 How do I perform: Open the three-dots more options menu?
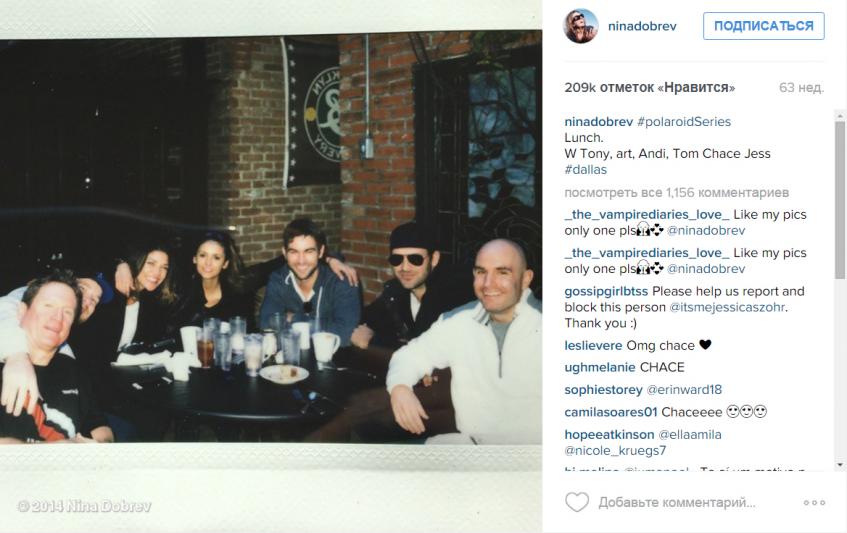(814, 503)
